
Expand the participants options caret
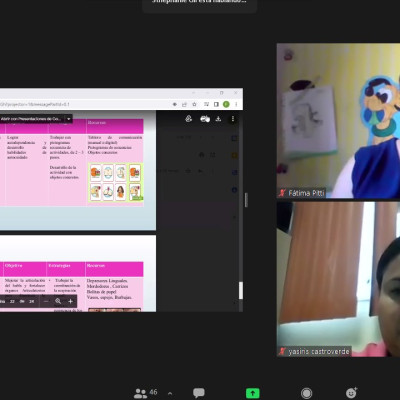click(170, 394)
